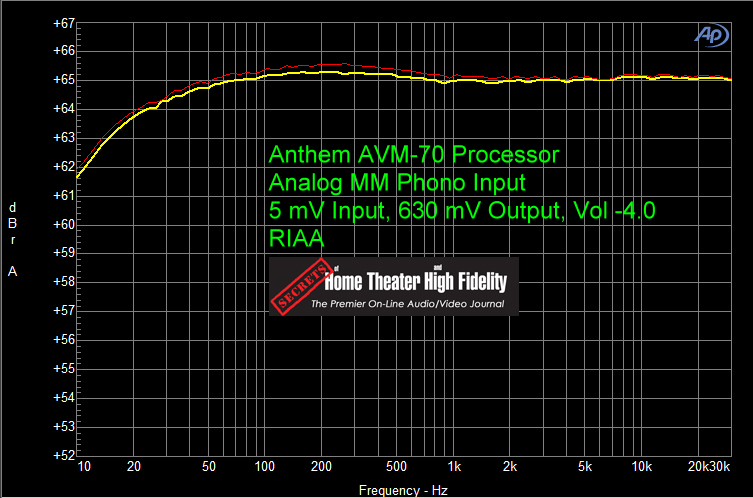Click the 5 mV Input, 630 mV Output line
The image size is (753, 498).
[463, 211]
